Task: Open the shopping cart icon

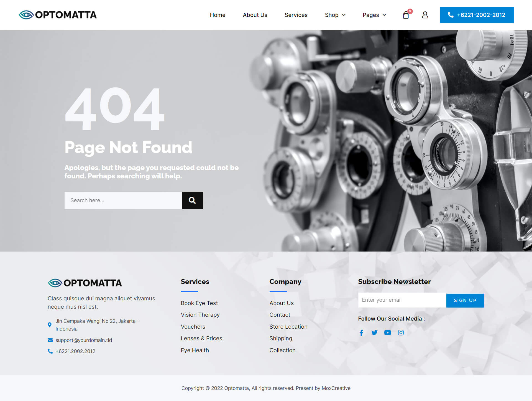Action: [406, 15]
